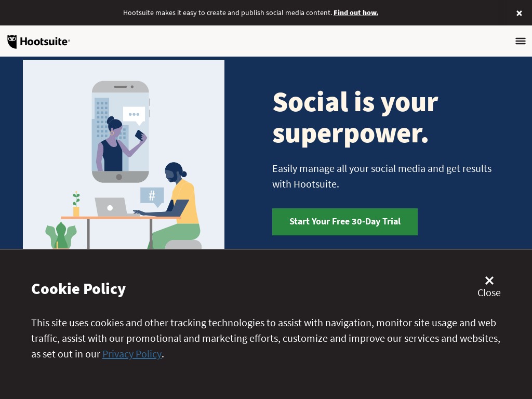Click the hashtag speech bubble illustration
Screen dimensions: 532x399
[152, 196]
